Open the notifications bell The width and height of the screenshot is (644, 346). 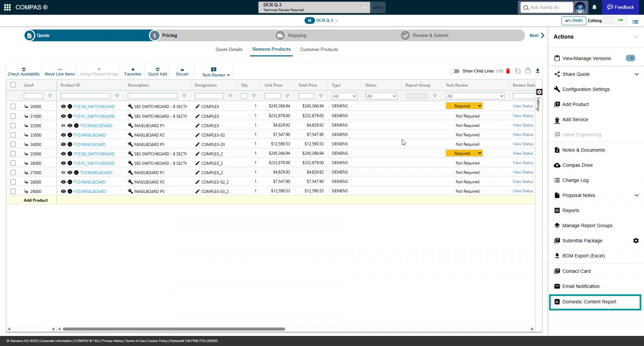pos(594,7)
